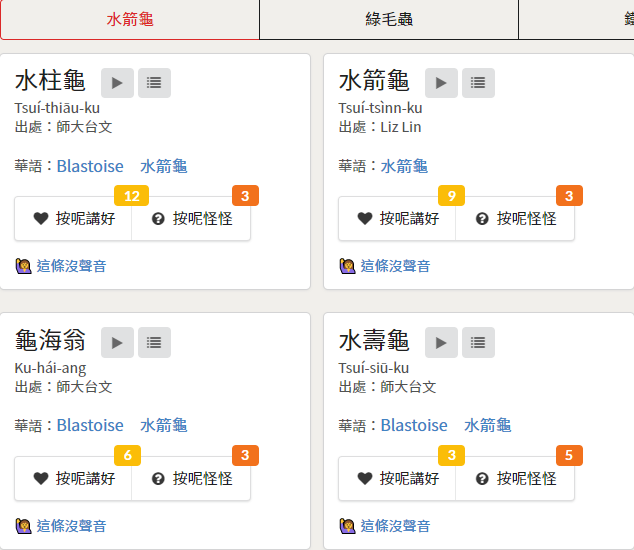This screenshot has width=634, height=550.
Task: Mark 水柱龜 as 按呢怪怪
Action: coord(191,219)
